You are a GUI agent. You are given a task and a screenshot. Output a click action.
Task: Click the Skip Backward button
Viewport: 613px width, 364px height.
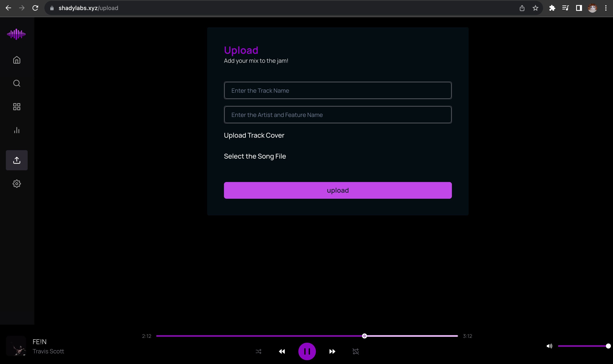coord(282,351)
